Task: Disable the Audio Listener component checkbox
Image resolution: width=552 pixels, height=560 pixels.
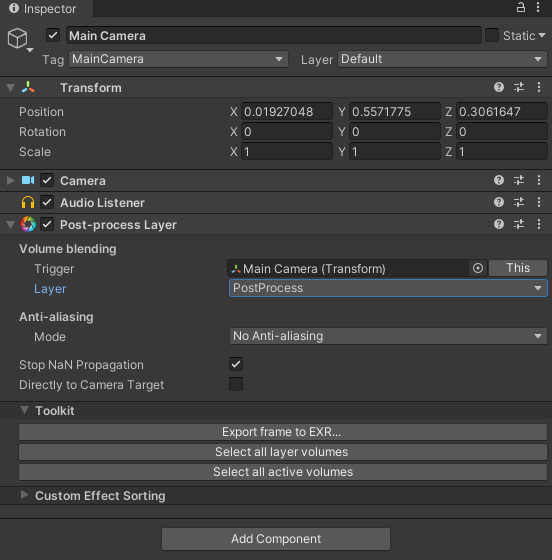Action: point(47,202)
